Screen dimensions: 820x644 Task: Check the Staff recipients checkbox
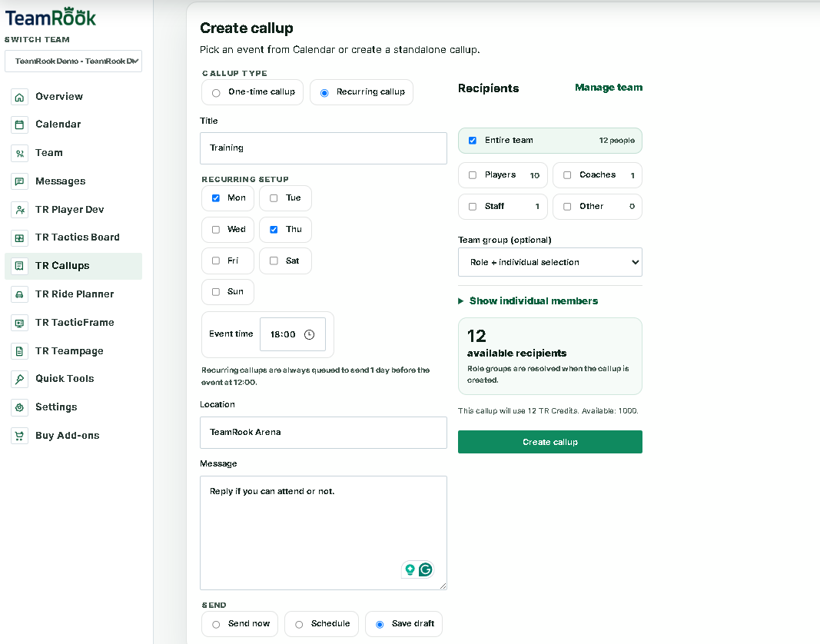[473, 207]
